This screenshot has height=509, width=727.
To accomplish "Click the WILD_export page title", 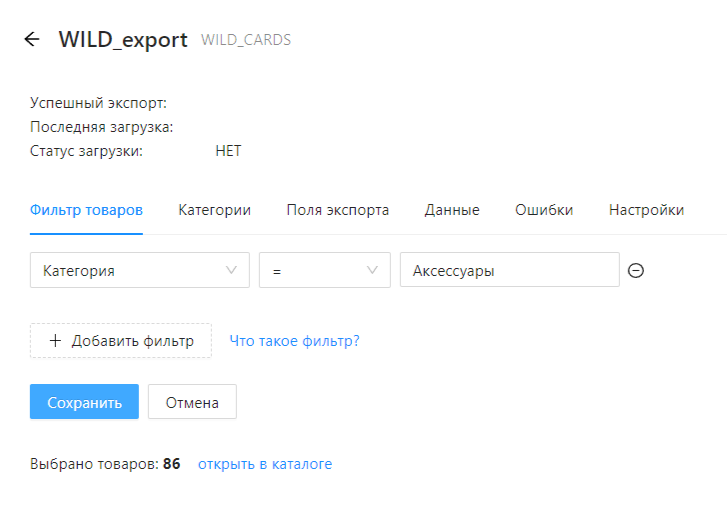I will (x=123, y=40).
